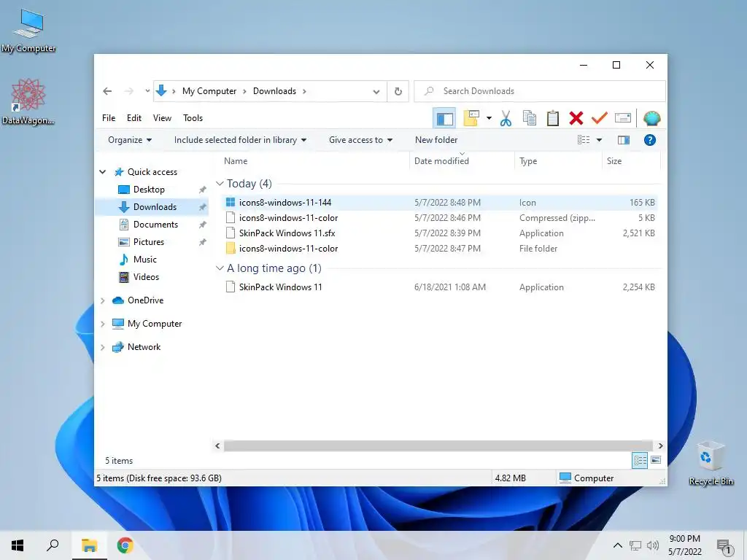Click the Forward navigation arrow

[x=128, y=91]
